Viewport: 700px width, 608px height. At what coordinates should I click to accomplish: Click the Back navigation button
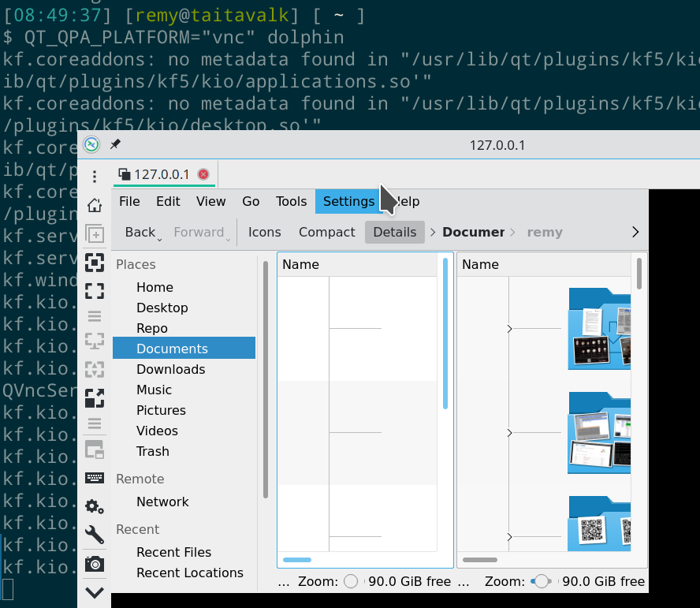(140, 232)
